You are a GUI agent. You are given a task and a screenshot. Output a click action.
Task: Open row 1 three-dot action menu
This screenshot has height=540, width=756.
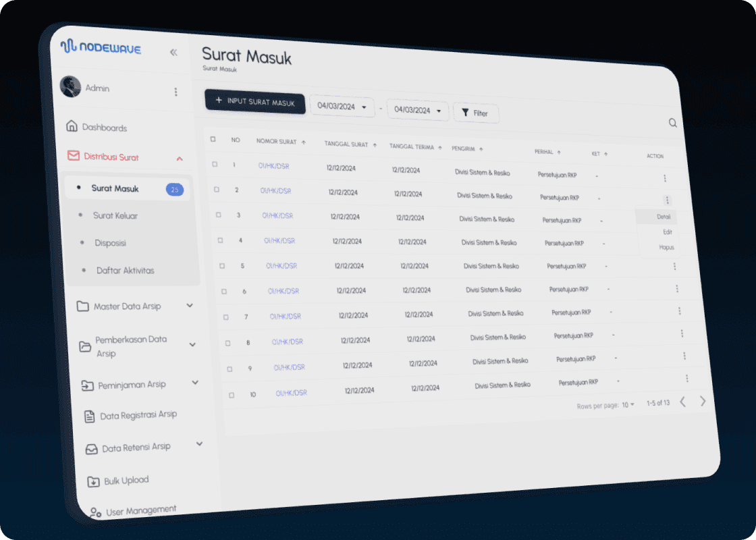point(664,178)
